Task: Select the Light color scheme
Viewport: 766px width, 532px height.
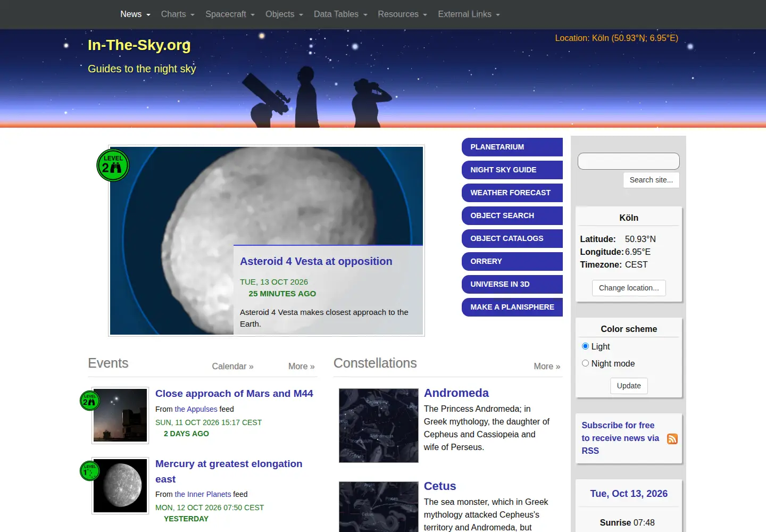Action: point(585,346)
